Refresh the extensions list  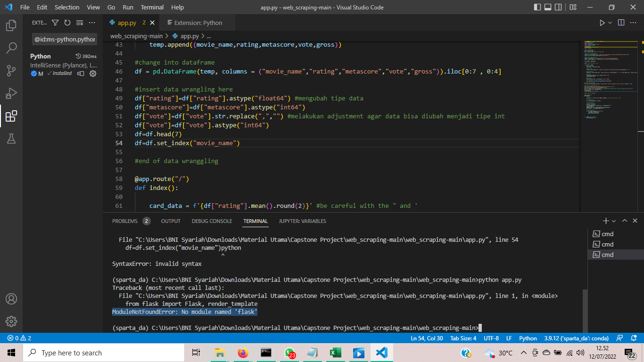[67, 22]
